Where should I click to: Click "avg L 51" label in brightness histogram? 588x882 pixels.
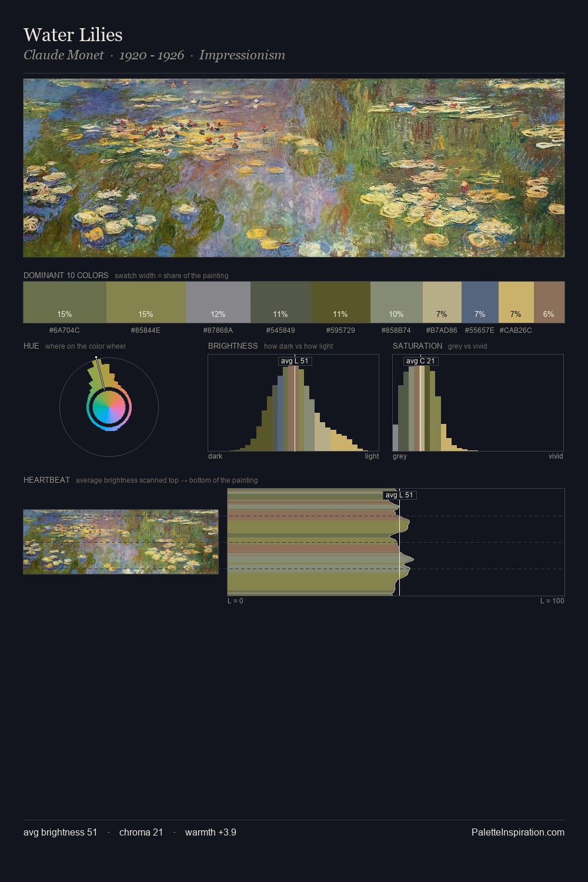click(295, 361)
